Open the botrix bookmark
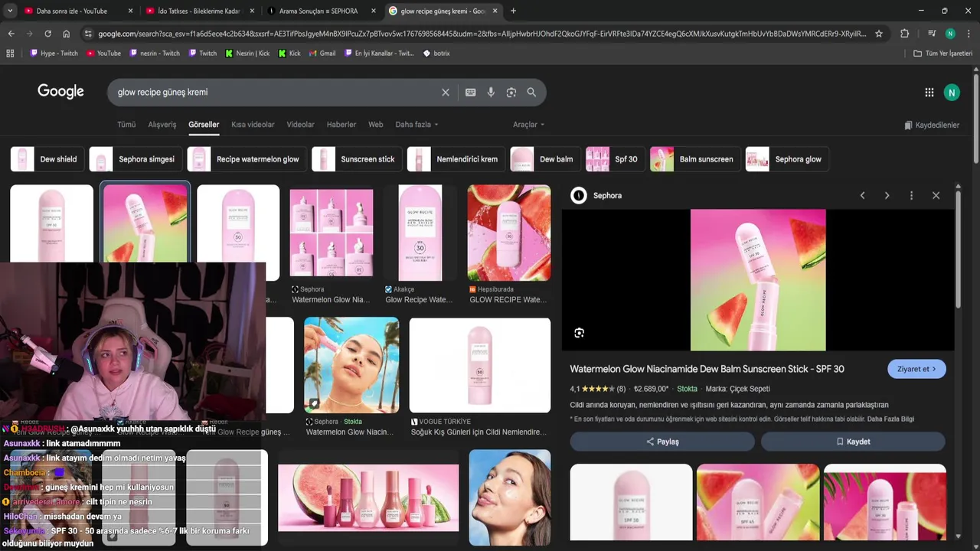 436,54
